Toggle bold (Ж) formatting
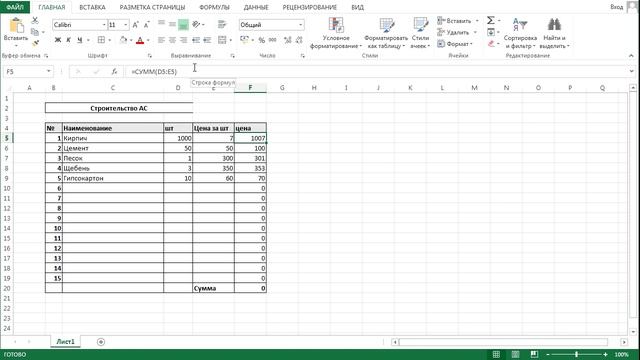This screenshot has height=360, width=640. pos(58,40)
